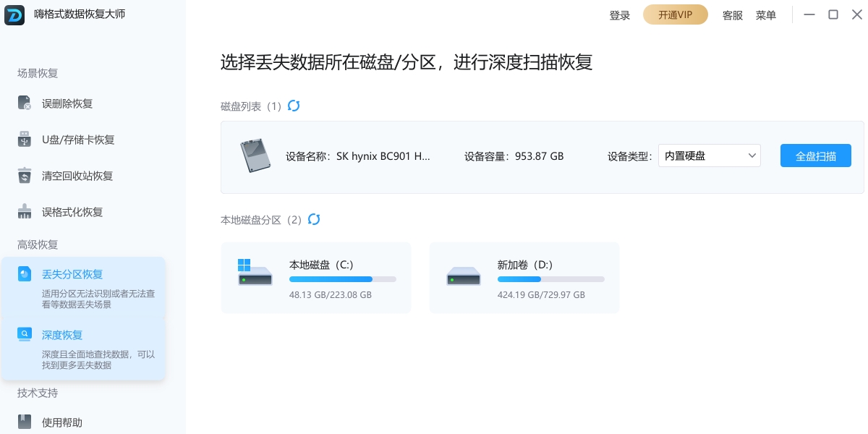The width and height of the screenshot is (868, 434).
Task: Select the local disk C: partition
Action: click(315, 278)
